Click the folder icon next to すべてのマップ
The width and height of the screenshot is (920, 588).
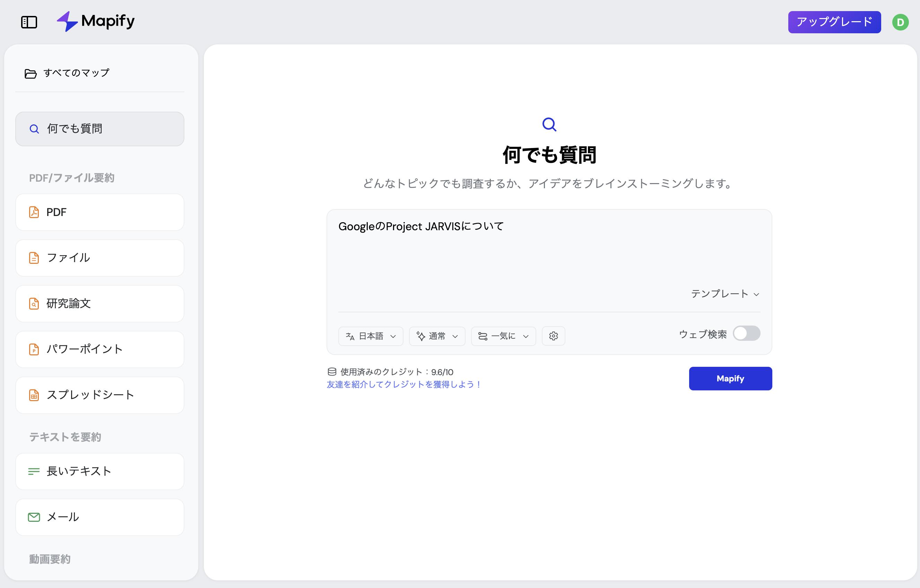click(31, 73)
